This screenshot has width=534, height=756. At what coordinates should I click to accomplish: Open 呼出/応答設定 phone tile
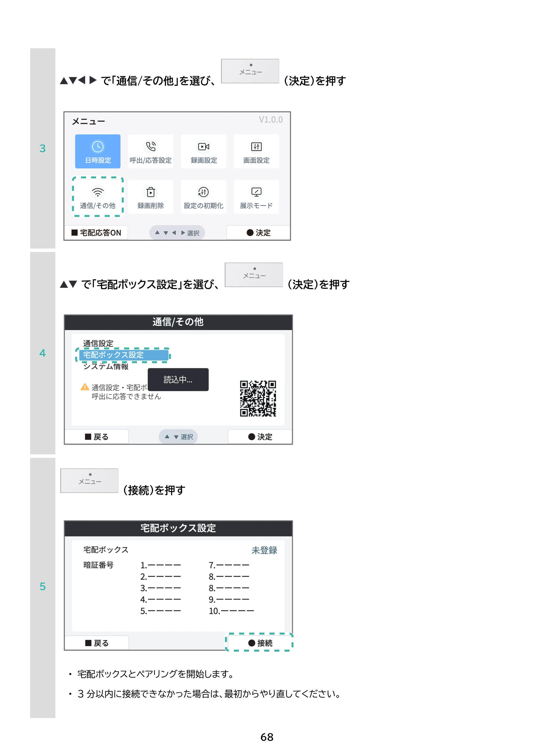150,152
